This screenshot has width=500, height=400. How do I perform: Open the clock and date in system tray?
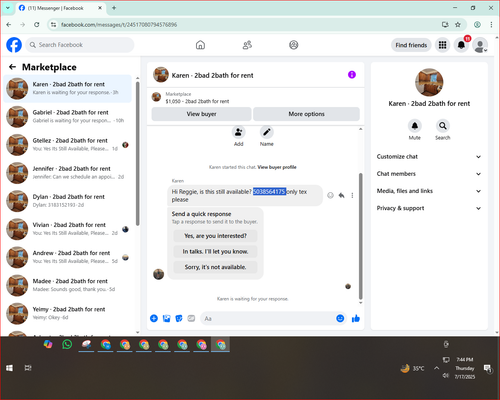465,368
